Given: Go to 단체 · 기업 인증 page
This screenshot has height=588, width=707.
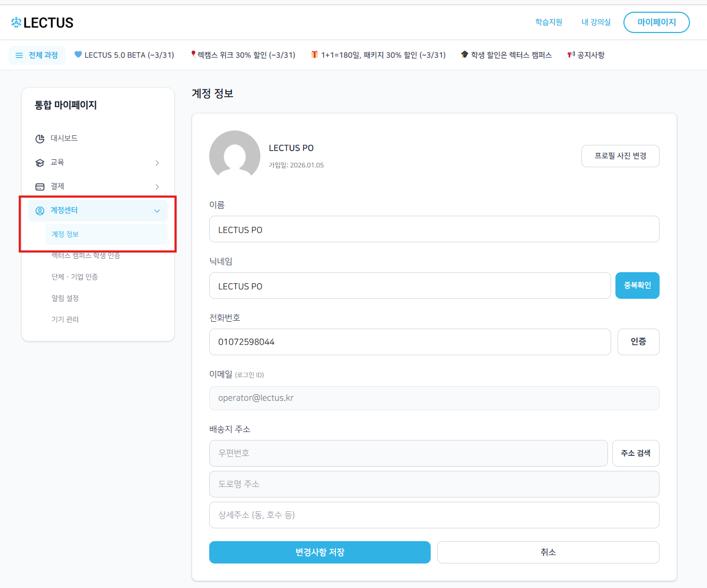Looking at the screenshot, I should click(x=75, y=277).
